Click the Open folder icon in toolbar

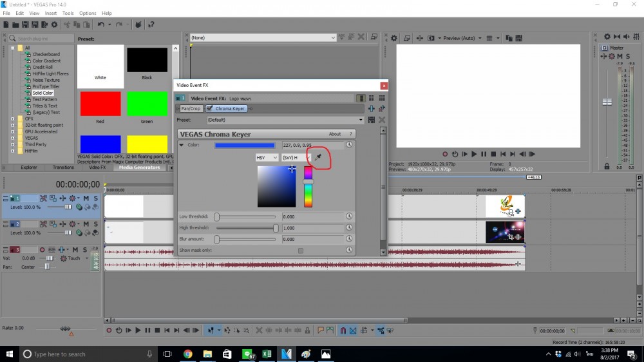point(15,24)
